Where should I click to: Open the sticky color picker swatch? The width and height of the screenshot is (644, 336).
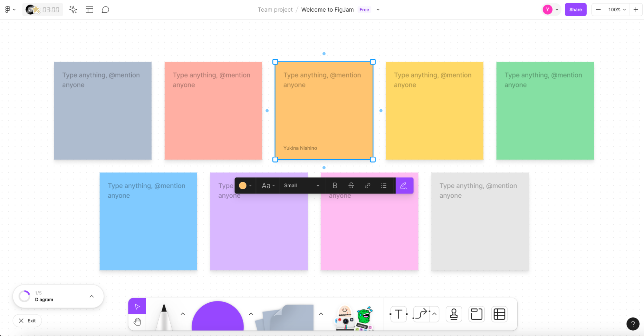click(x=245, y=185)
